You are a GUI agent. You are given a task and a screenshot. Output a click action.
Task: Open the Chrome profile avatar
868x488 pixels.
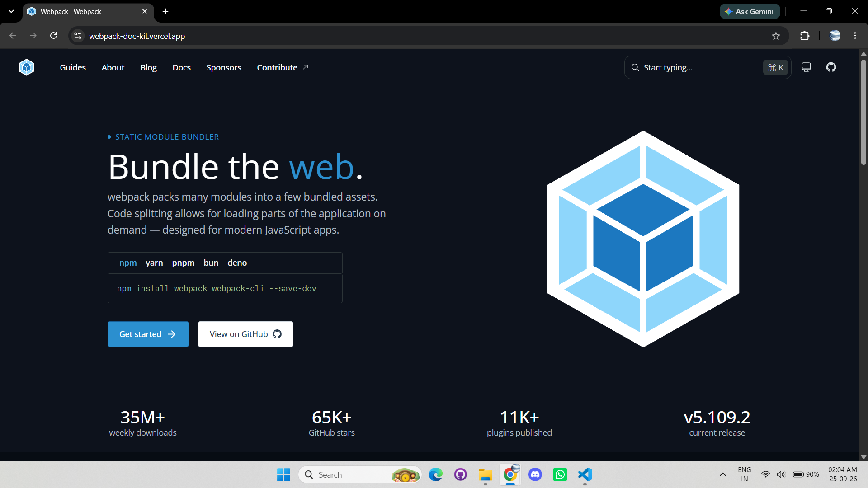[x=835, y=36]
